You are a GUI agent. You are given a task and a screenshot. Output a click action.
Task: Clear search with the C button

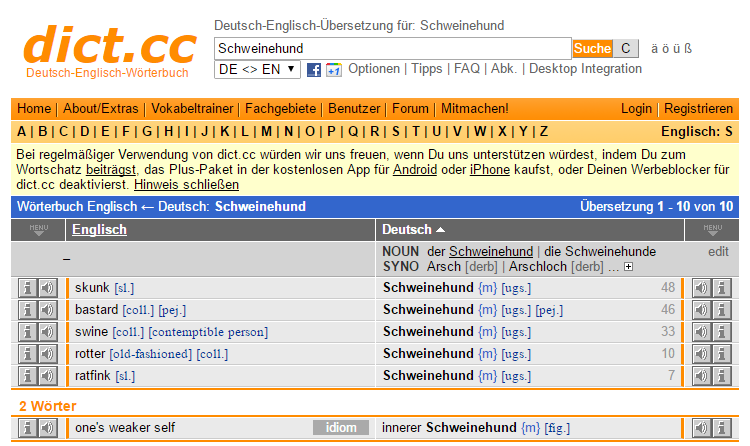pyautogui.click(x=626, y=48)
